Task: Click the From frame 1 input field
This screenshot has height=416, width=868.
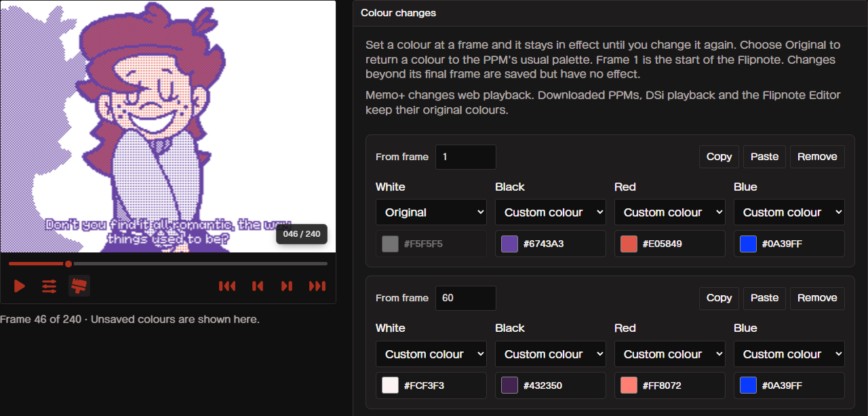Action: (466, 157)
